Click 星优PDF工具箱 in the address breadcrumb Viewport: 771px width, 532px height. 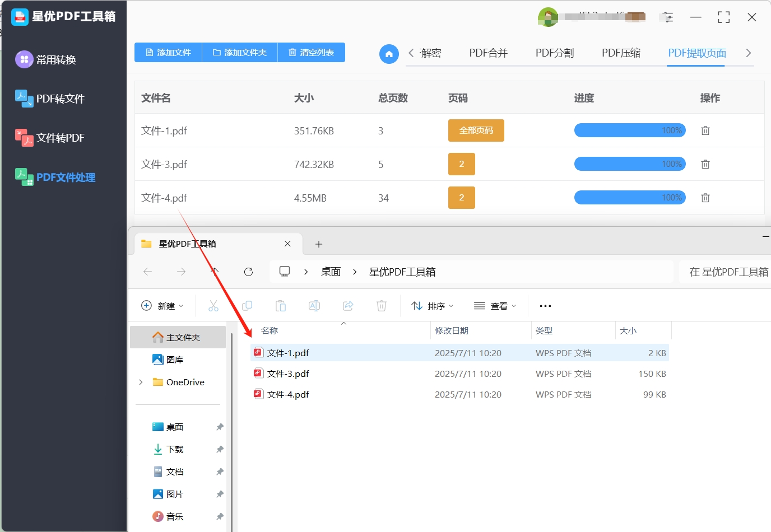coord(402,272)
